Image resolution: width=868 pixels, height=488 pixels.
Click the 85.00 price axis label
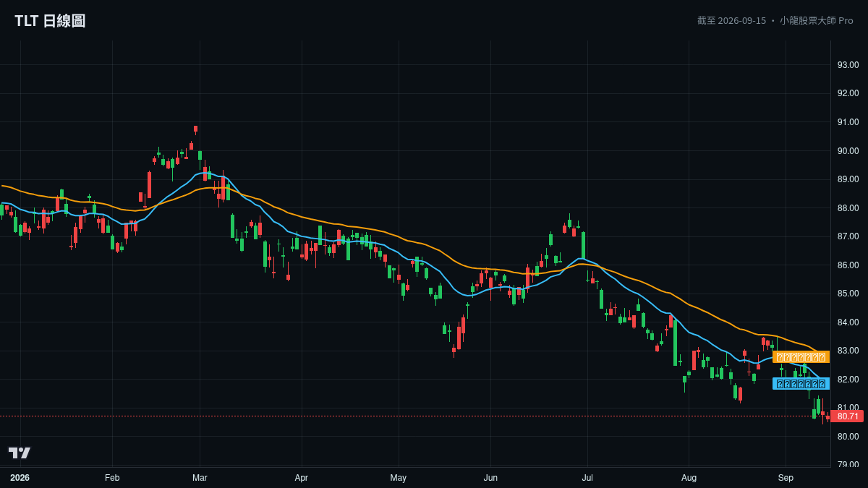[848, 294]
